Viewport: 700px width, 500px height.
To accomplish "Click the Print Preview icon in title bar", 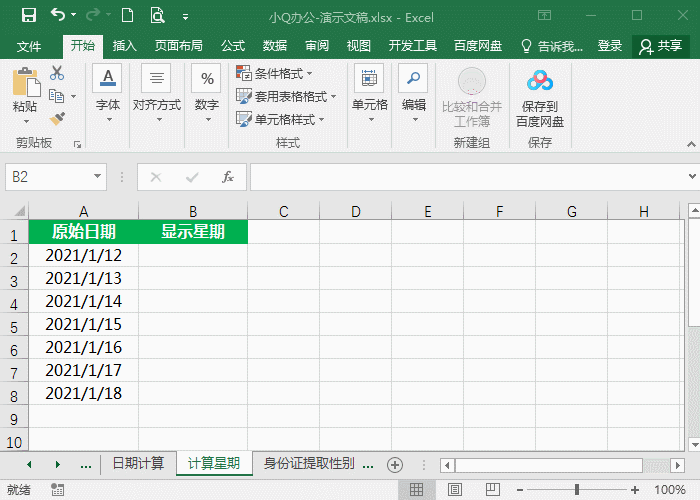I will click(x=157, y=16).
